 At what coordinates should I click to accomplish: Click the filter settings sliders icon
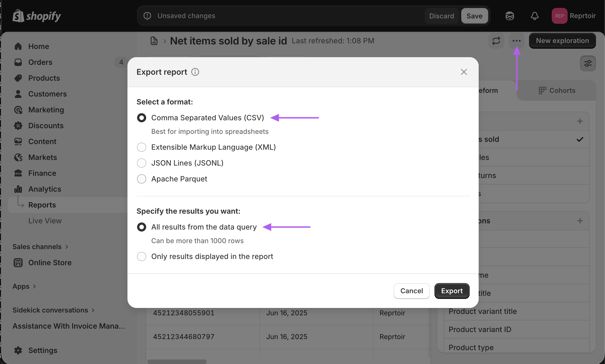click(x=588, y=63)
